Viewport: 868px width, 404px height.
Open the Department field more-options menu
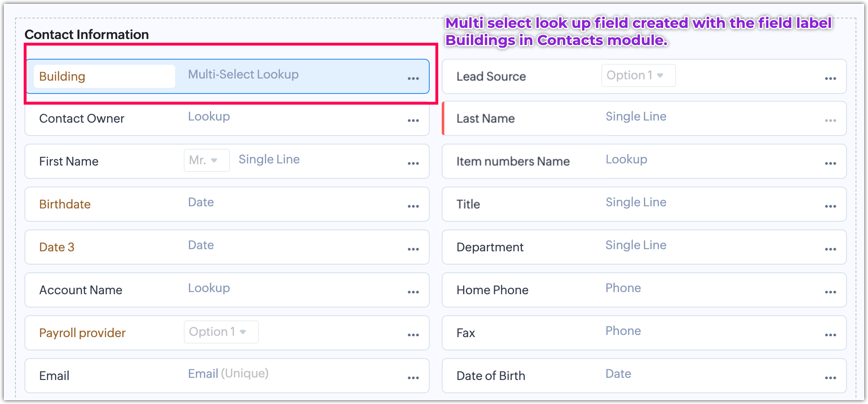(x=830, y=249)
